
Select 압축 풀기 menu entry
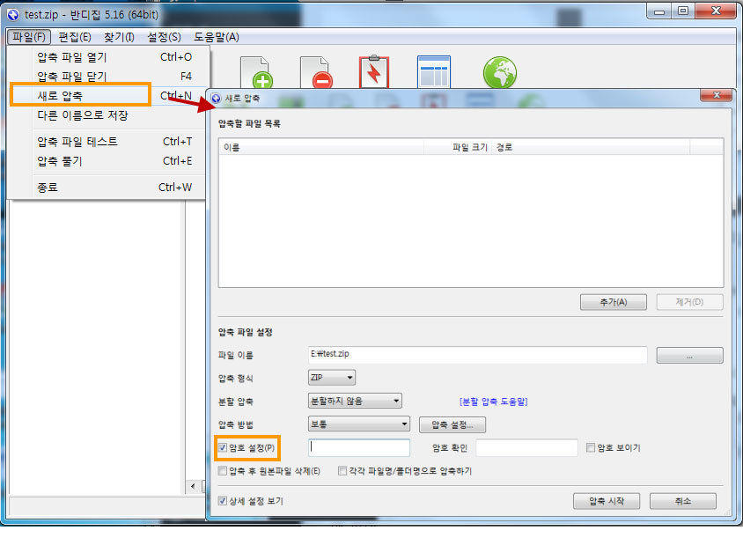tap(108, 161)
